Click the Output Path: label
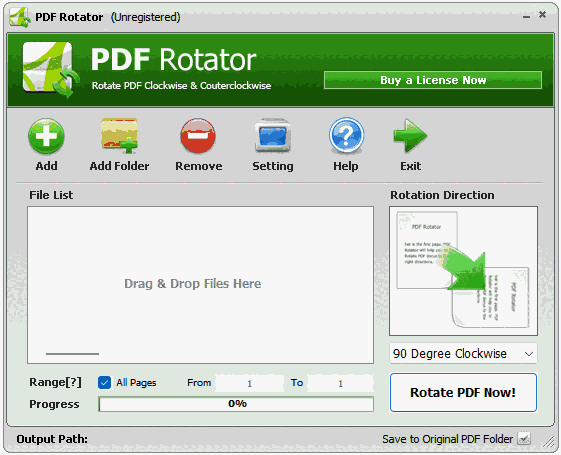This screenshot has height=455, width=561. (x=52, y=439)
